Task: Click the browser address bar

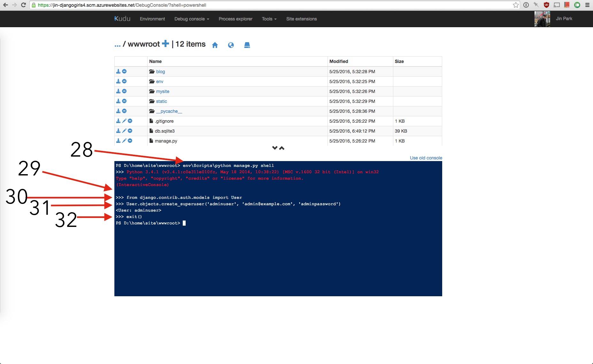Action: click(x=256, y=5)
